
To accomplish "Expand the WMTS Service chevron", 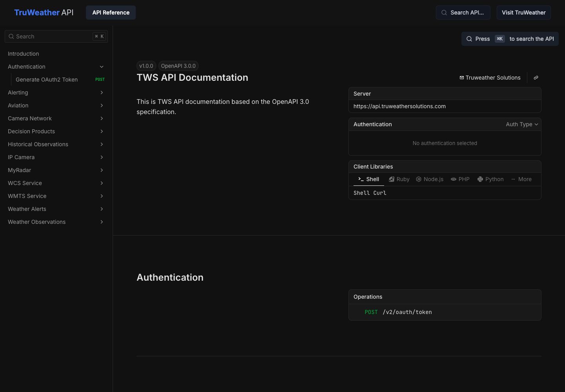I will pos(102,196).
